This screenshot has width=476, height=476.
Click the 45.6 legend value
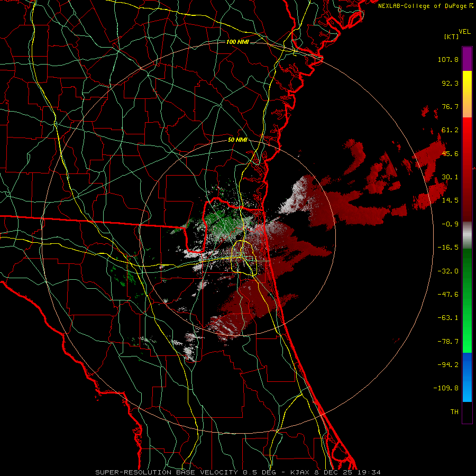click(x=450, y=153)
